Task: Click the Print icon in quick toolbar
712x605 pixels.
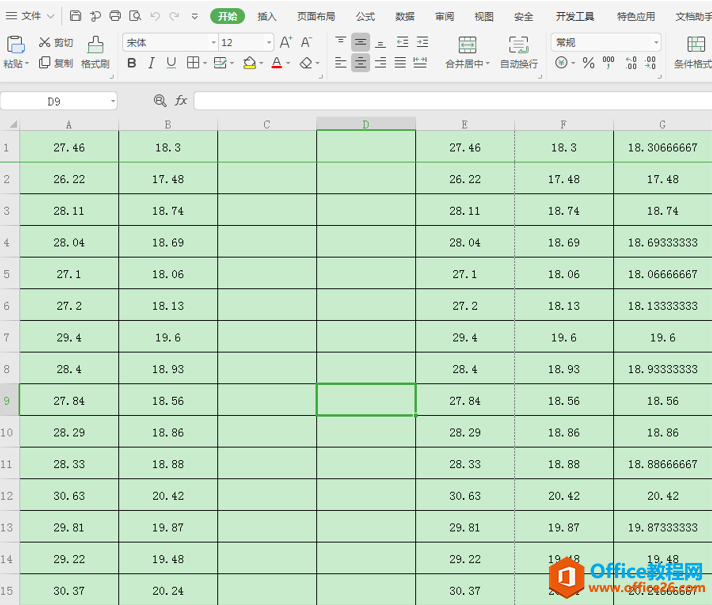Action: [115, 16]
